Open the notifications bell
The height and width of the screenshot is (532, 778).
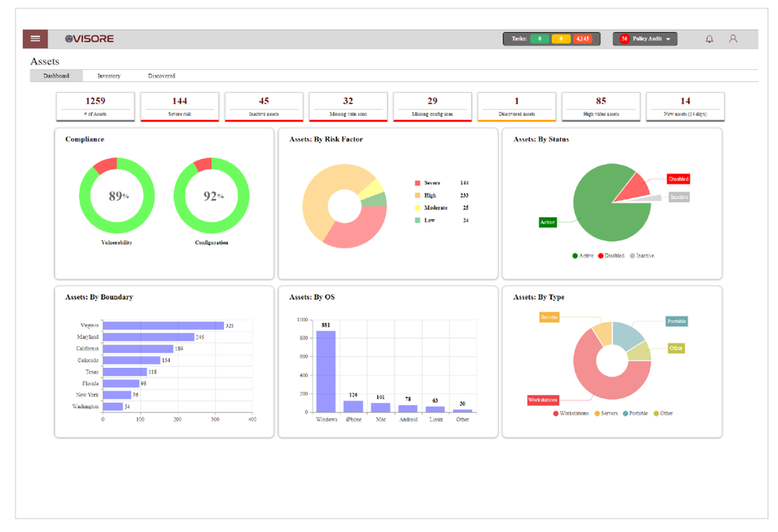point(710,39)
